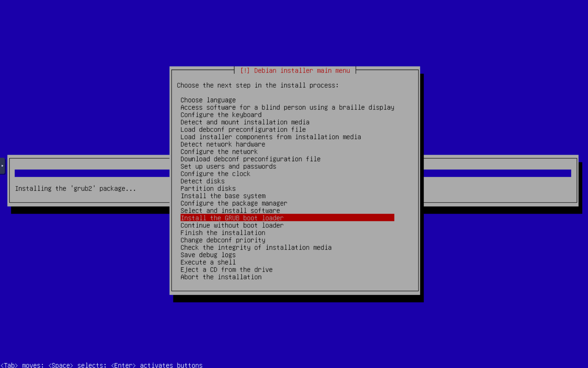Viewport: 588px width, 368px height.
Task: Choose 'Detect network hardware' step
Action: tap(222, 144)
